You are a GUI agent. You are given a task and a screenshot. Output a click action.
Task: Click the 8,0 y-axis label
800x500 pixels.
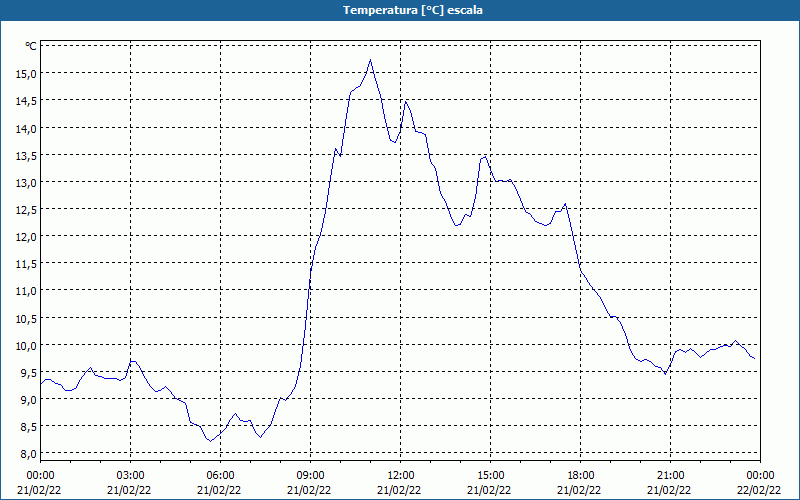(x=29, y=454)
